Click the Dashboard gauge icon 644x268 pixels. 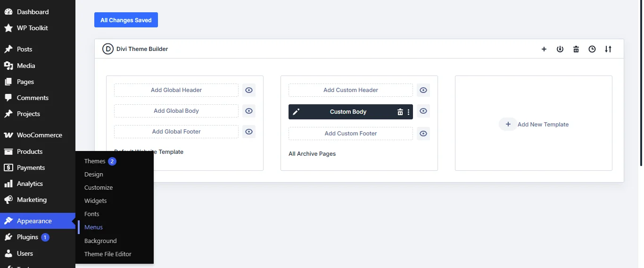click(x=8, y=12)
